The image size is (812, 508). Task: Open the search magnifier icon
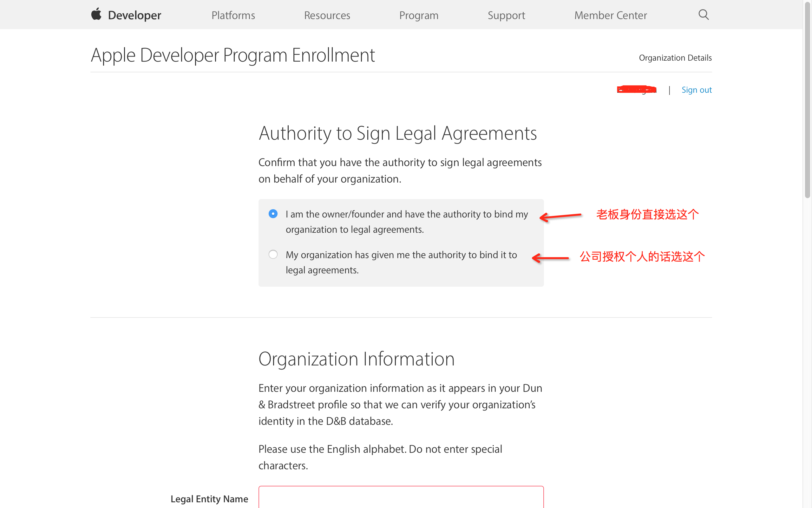(x=703, y=15)
